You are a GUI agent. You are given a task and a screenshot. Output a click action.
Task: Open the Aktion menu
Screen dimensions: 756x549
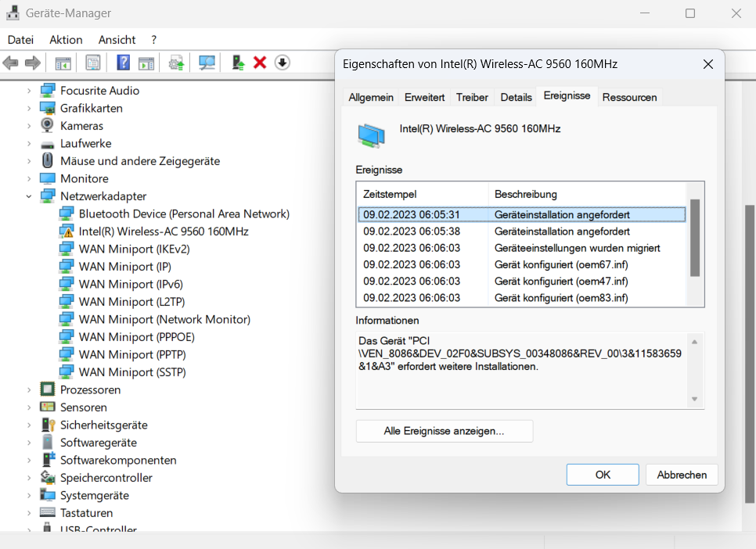[66, 40]
